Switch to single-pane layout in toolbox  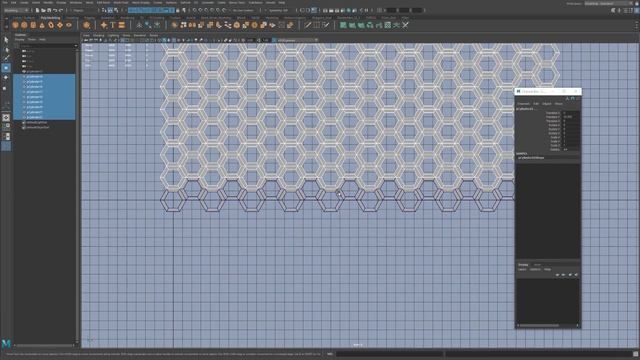[6, 118]
